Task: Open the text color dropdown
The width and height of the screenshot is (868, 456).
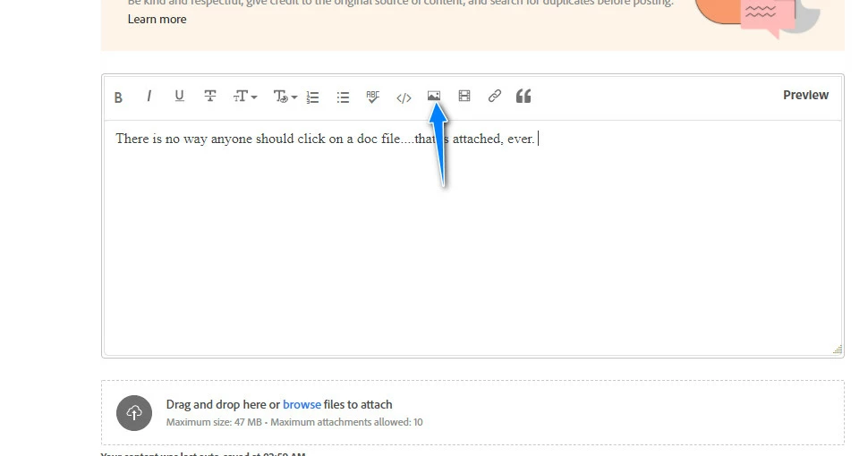Action: coord(285,97)
